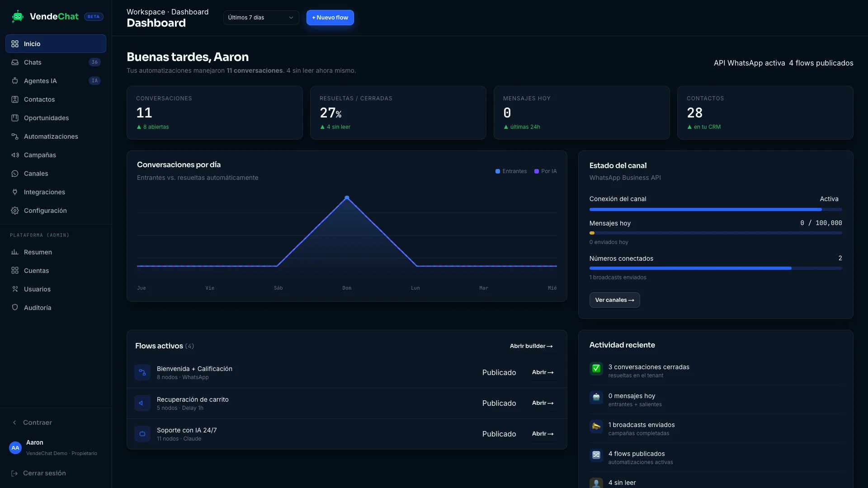Click the BETA badge by the logo
868x488 pixels.
click(94, 17)
